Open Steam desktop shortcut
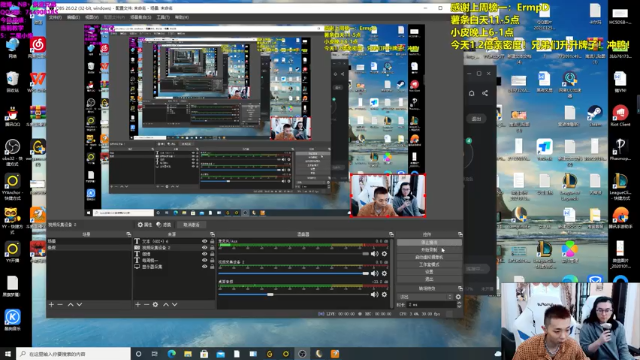Viewport: 640px width, 360px height. pyautogui.click(x=594, y=114)
